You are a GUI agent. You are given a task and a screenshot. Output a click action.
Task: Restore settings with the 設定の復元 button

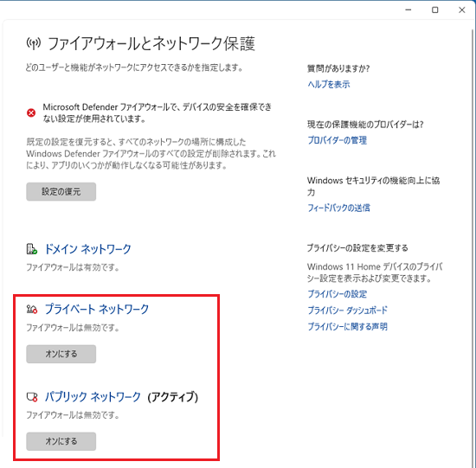(x=61, y=191)
